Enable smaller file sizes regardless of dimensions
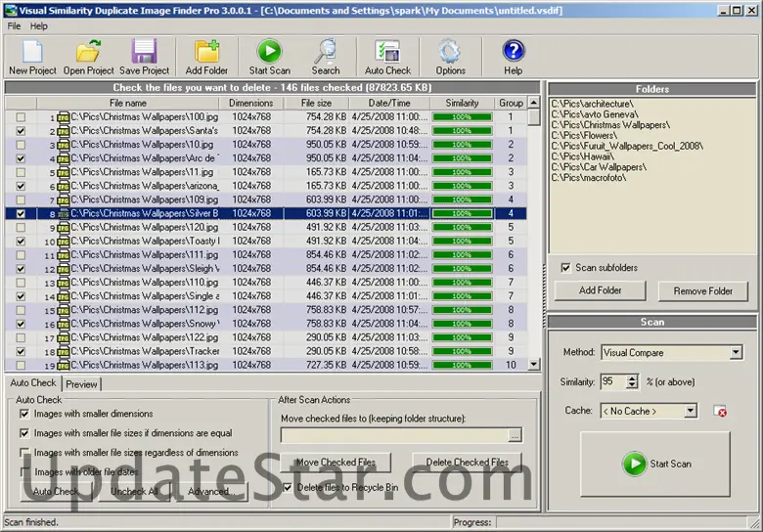Viewport: 763px width, 532px height. point(24,452)
